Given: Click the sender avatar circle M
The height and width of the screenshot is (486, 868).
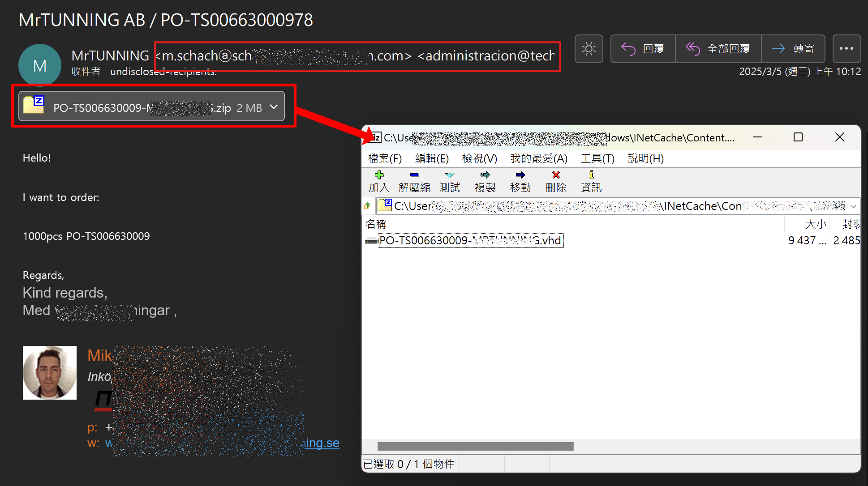Looking at the screenshot, I should pos(40,65).
